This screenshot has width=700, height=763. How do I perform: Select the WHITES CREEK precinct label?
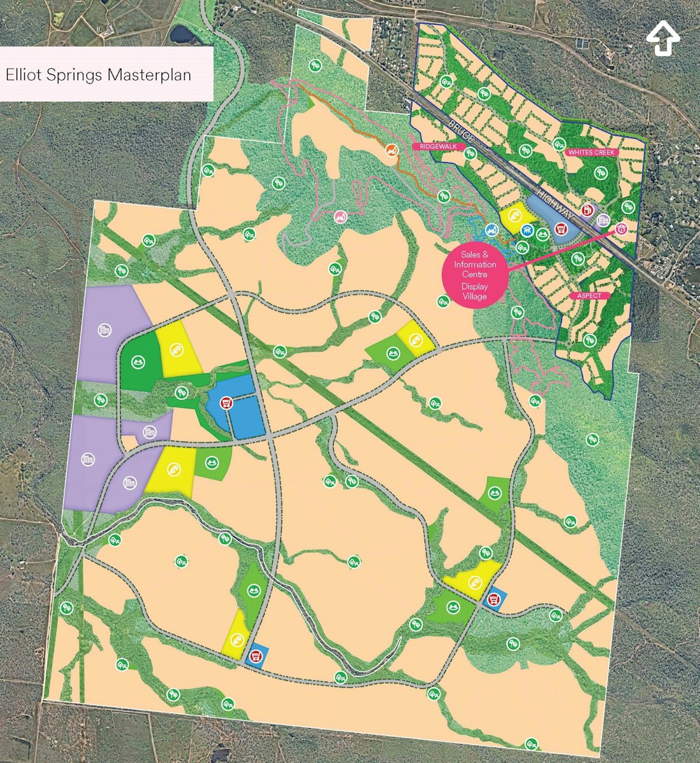click(587, 152)
